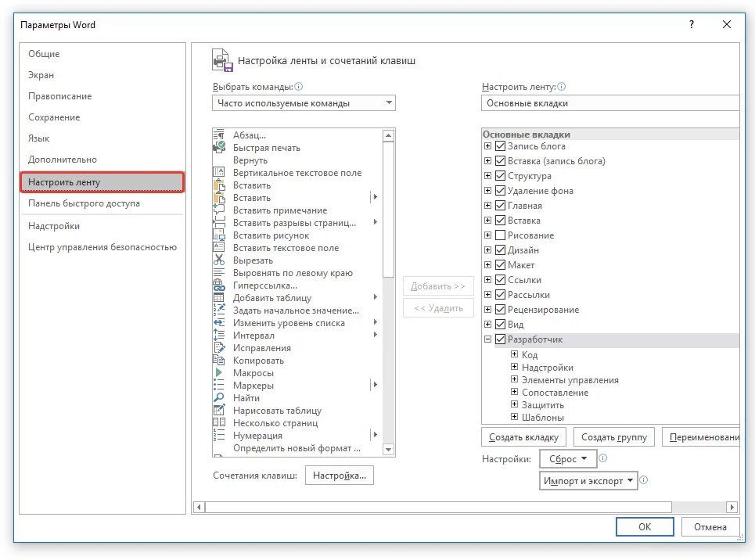Click the Создать группу button
Image resolution: width=755 pixels, height=560 pixels.
(614, 437)
